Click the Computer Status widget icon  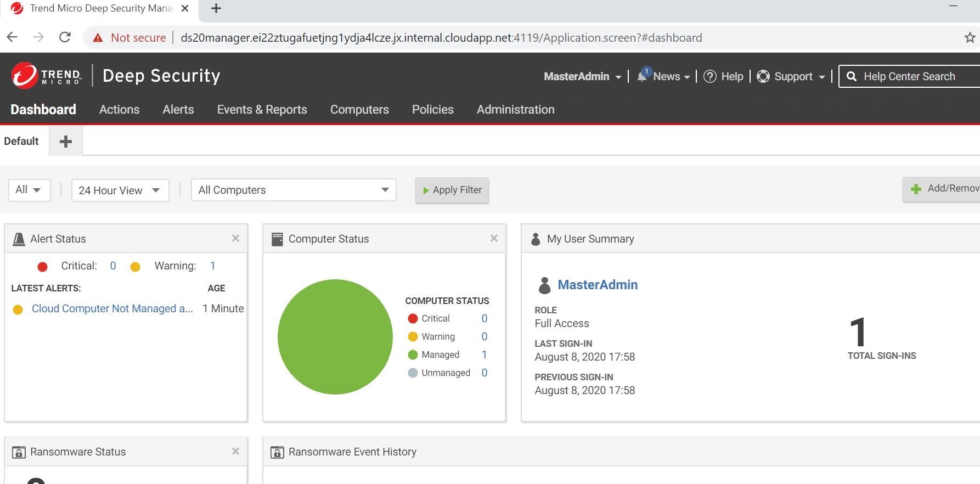click(278, 239)
